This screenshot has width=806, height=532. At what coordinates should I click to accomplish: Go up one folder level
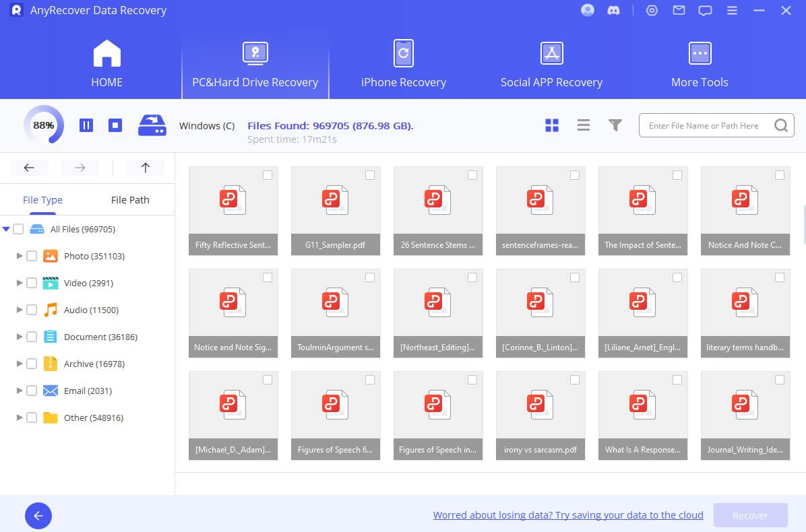point(145,168)
